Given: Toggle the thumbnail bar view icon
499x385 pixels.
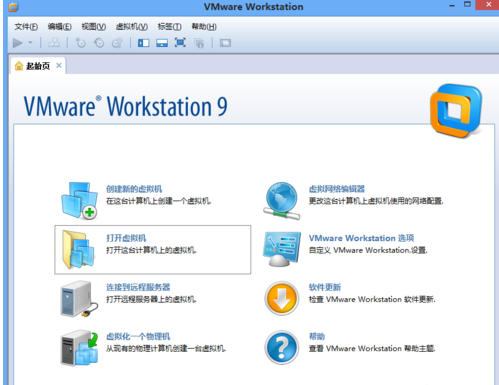Looking at the screenshot, I should click(162, 43).
